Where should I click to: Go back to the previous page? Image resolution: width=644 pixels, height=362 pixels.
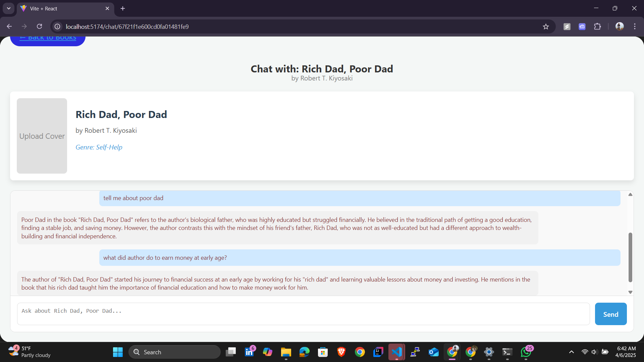click(9, 26)
